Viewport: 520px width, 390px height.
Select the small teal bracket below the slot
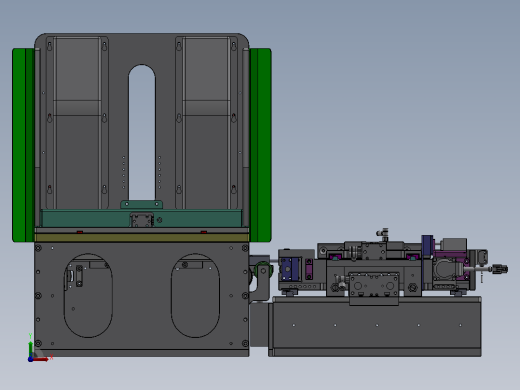click(x=141, y=204)
